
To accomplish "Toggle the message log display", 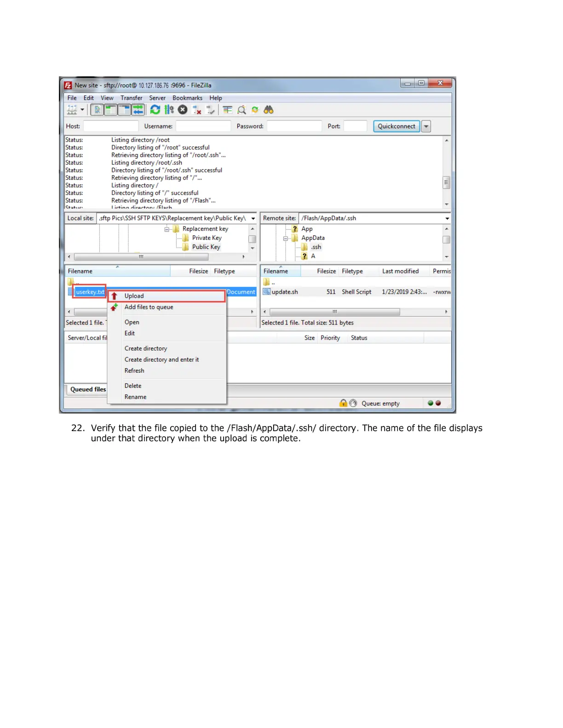I will tap(97, 110).
